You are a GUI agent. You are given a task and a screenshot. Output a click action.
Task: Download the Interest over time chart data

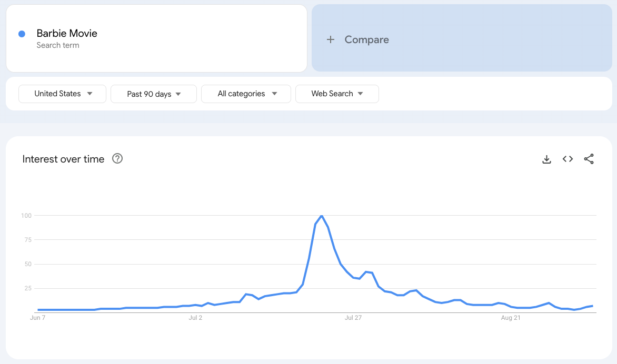pos(546,159)
